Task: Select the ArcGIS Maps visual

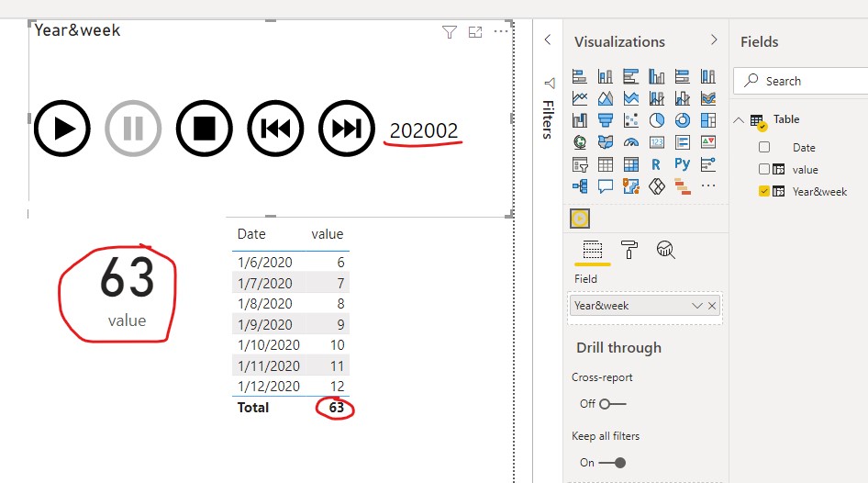Action: click(630, 186)
